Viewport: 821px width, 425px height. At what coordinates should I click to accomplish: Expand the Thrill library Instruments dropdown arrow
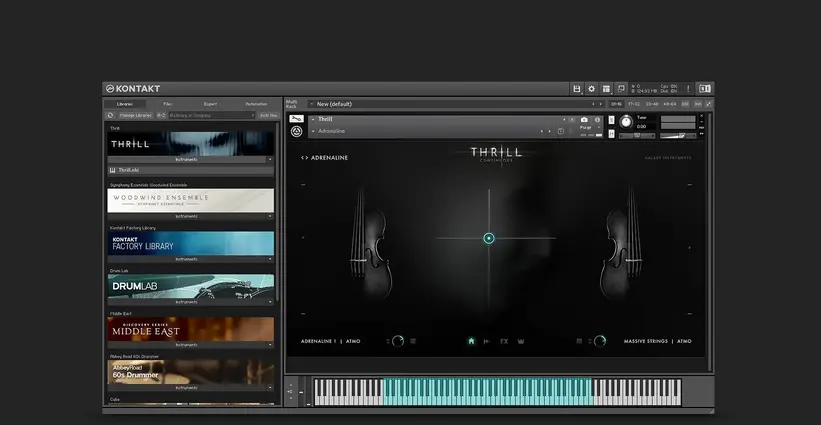point(270,160)
